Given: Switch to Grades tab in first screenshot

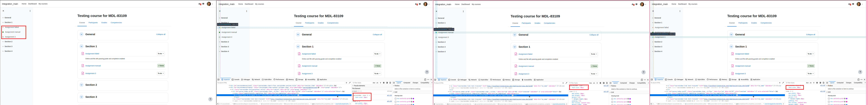Looking at the screenshot, I should pos(104,23).
